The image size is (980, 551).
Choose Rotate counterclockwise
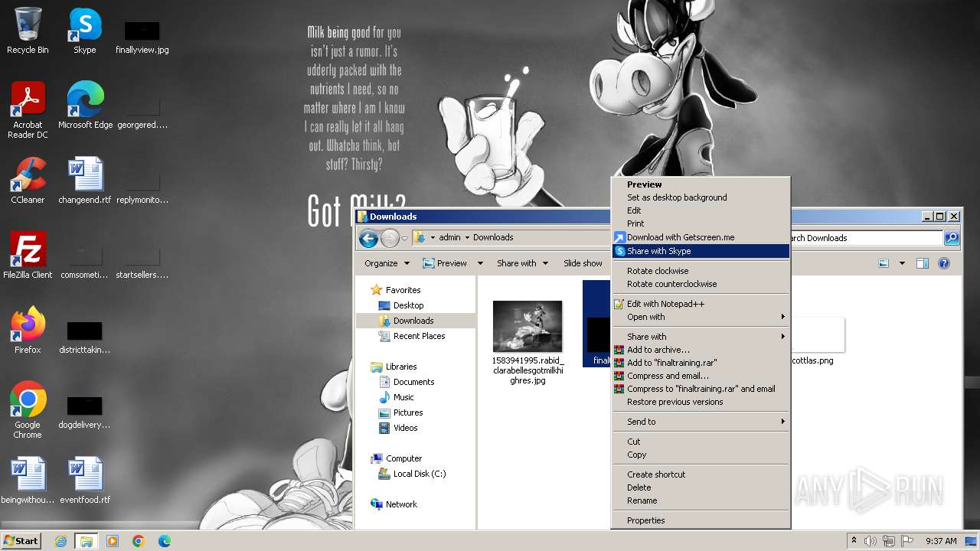[701, 284]
